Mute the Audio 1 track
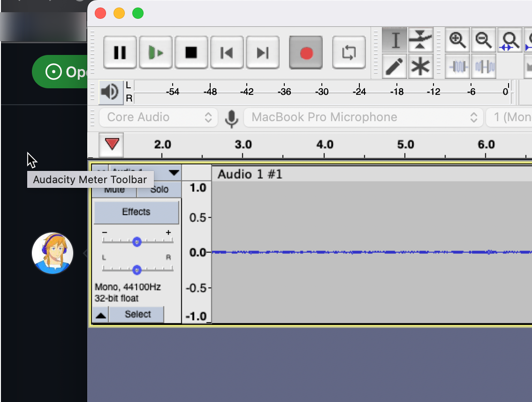 point(115,189)
